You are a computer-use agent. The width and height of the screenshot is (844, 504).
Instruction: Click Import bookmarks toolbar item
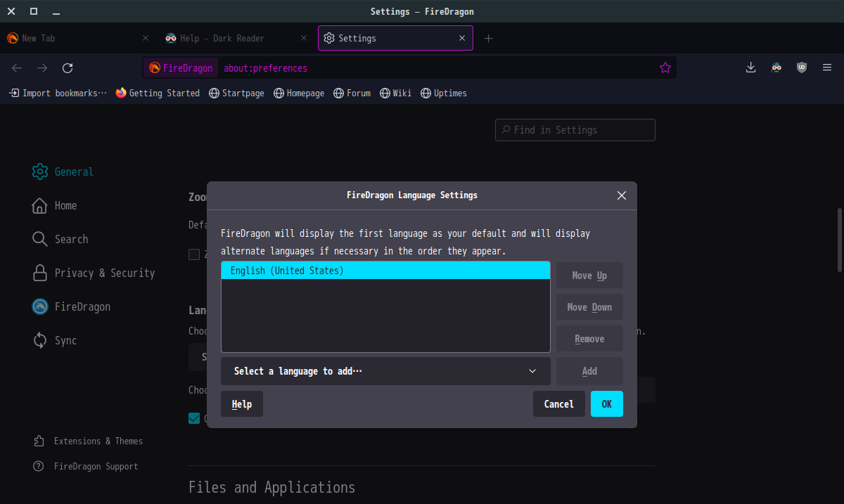[x=58, y=93]
